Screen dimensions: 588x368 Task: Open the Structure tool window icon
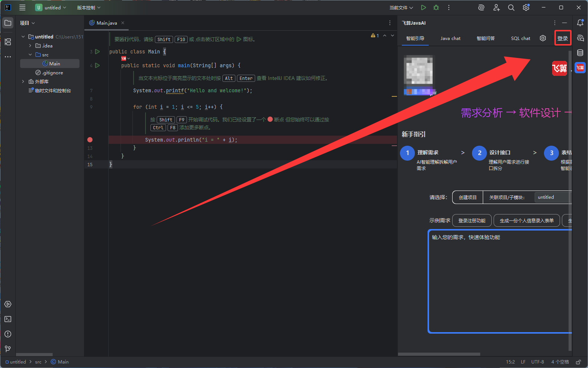tap(8, 42)
